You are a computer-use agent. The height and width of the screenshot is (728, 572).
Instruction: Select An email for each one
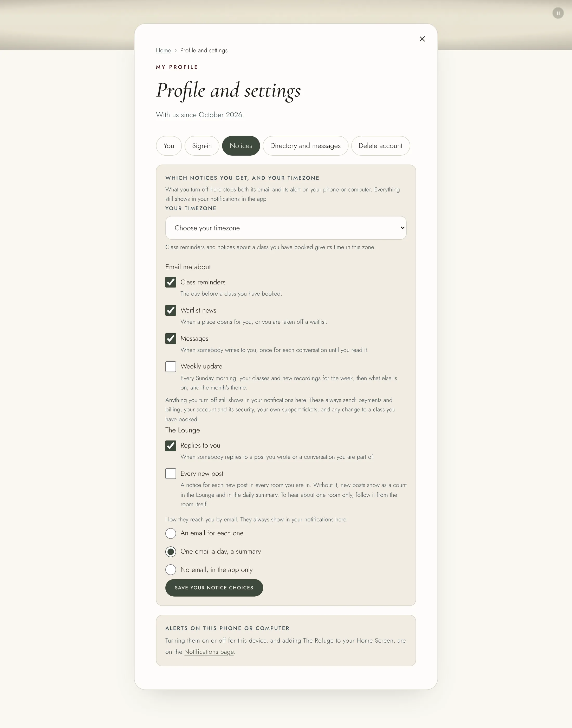click(171, 533)
